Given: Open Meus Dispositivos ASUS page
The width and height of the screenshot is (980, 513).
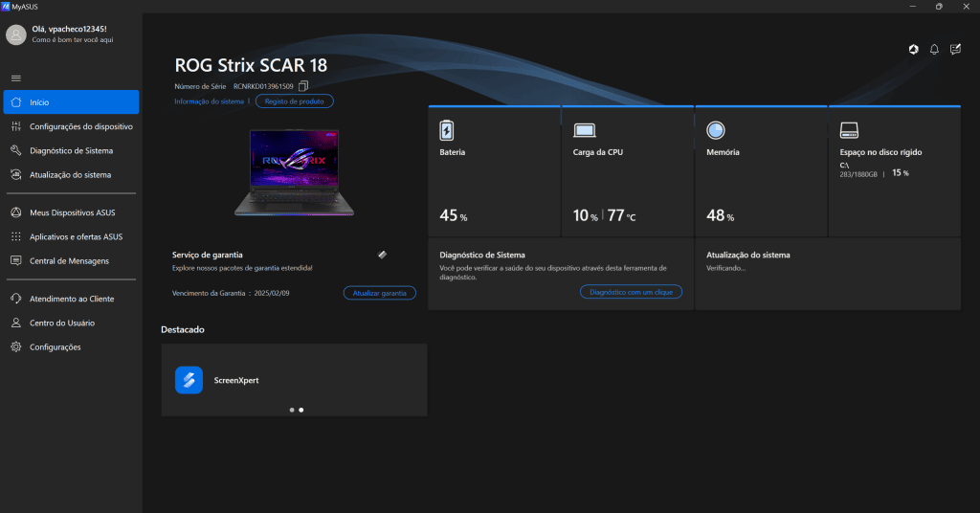Looking at the screenshot, I should point(71,212).
